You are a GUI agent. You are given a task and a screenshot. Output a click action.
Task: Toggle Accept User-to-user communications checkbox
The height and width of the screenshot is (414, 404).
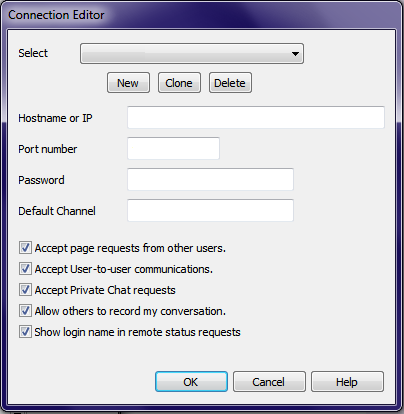tap(25, 269)
